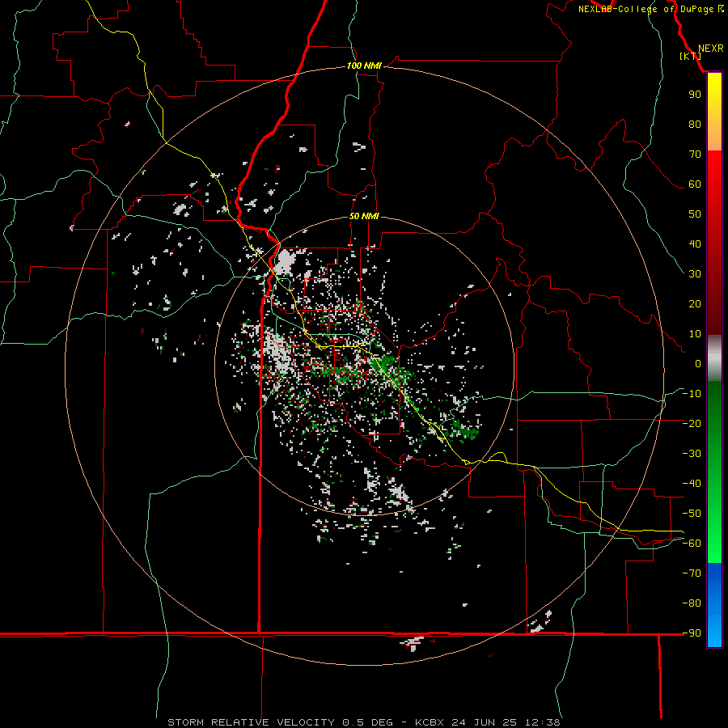Screen dimensions: 728x728
Task: Click the gray zero-velocity segment of the color bar
Action: (714, 358)
